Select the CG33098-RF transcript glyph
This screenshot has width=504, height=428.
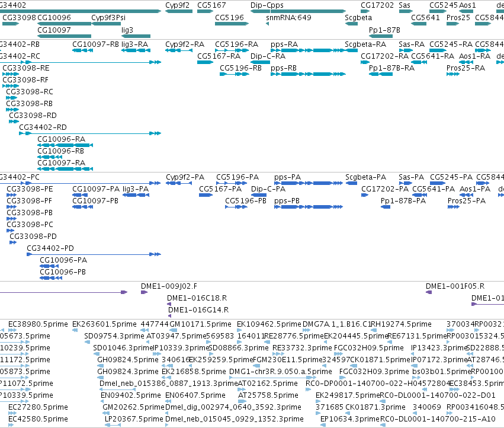point(11,86)
